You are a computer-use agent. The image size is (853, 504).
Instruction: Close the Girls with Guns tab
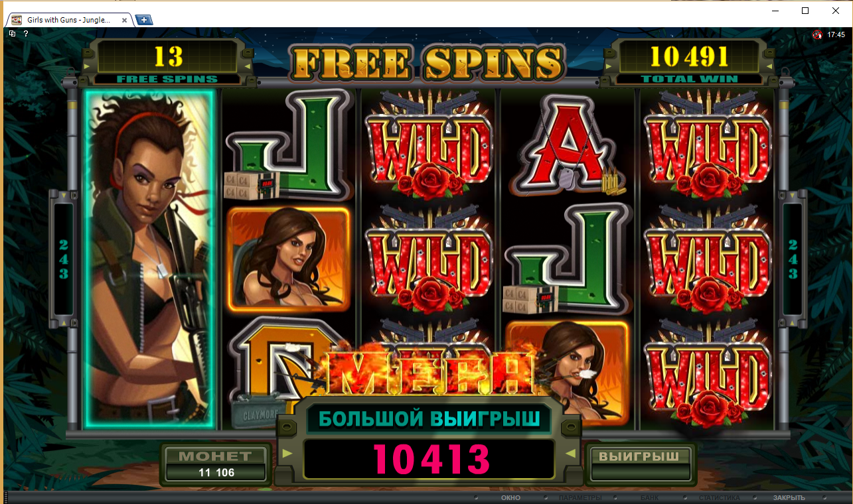click(x=124, y=20)
